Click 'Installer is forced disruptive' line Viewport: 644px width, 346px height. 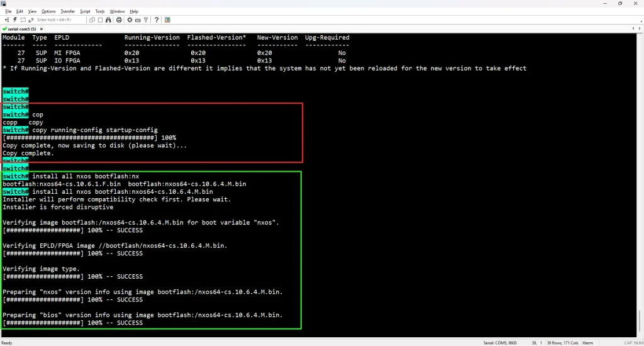click(58, 207)
